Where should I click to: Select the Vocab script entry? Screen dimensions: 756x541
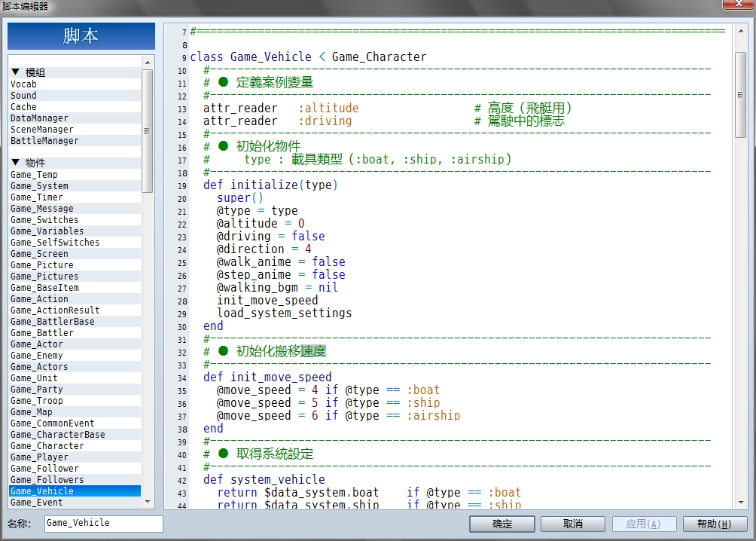[75, 84]
